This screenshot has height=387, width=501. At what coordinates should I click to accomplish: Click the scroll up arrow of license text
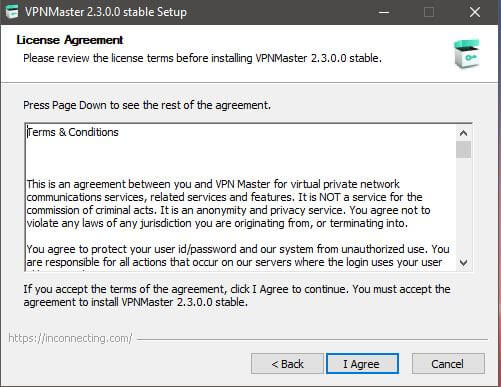[x=463, y=133]
